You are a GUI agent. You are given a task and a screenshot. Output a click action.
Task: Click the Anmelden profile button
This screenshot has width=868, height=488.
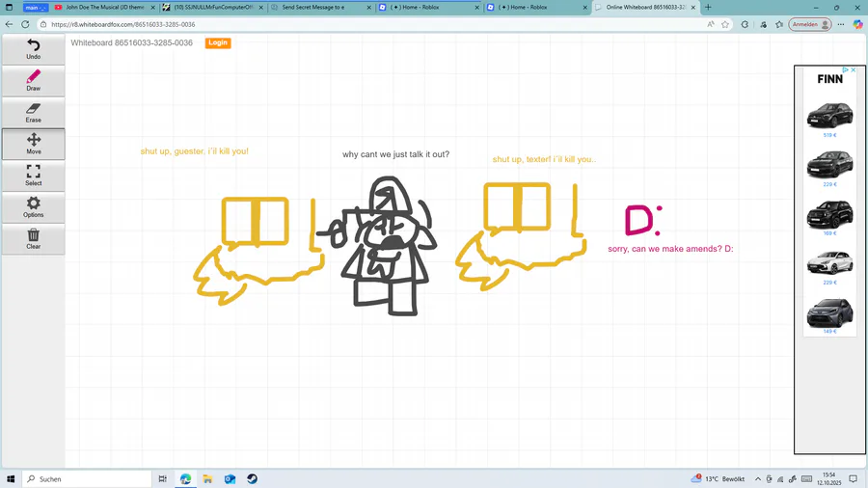[810, 24]
